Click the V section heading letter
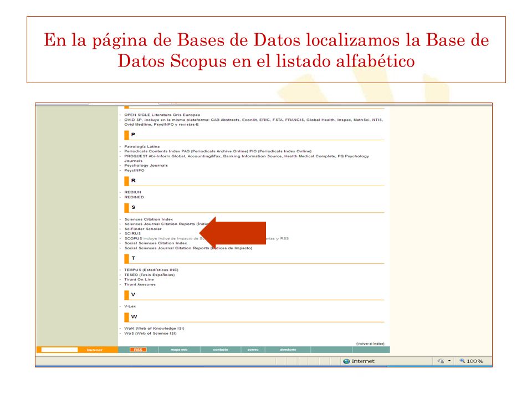Viewport: 532px width, 399px height. point(133,294)
